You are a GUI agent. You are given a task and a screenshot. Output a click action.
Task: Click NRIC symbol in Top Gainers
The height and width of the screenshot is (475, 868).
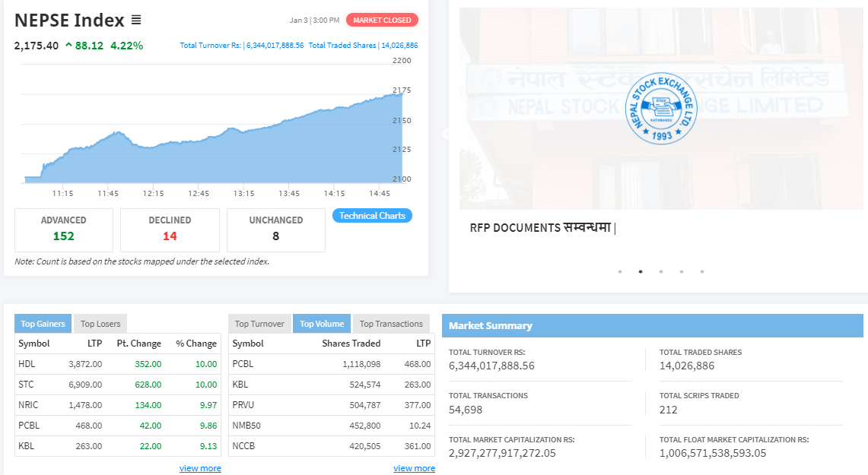pyautogui.click(x=28, y=405)
